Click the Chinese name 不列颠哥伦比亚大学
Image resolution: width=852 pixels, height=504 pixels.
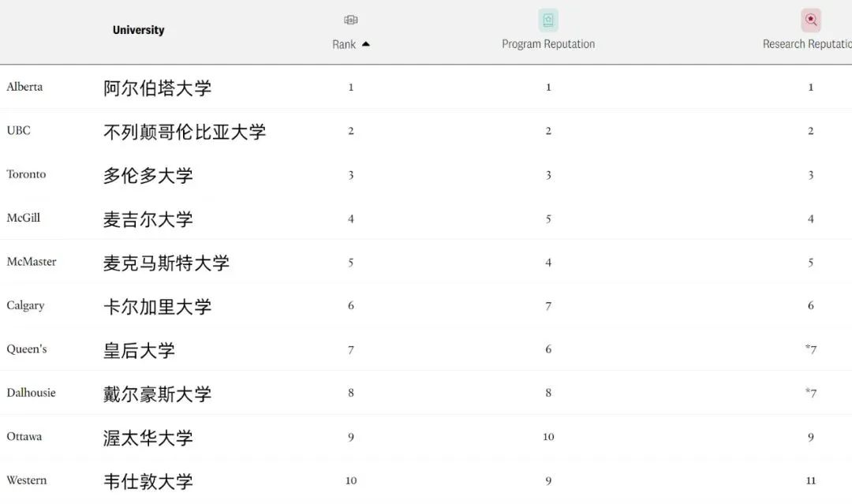(x=185, y=132)
